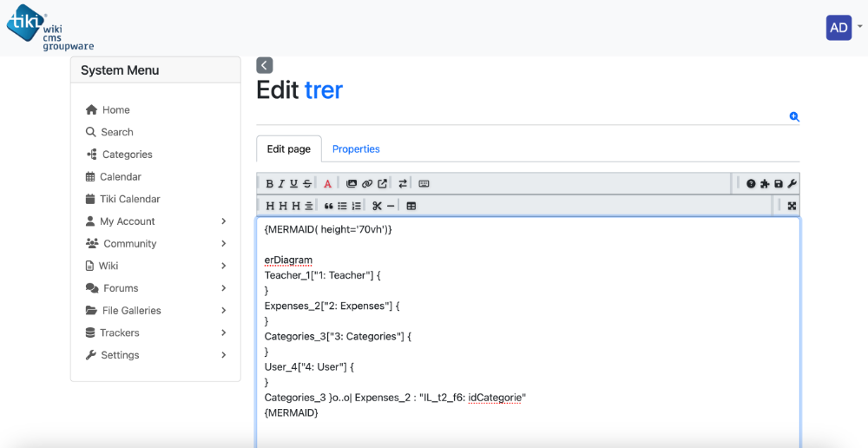Image resolution: width=868 pixels, height=448 pixels.
Task: Click the scissors icon in the toolbar
Action: point(377,206)
